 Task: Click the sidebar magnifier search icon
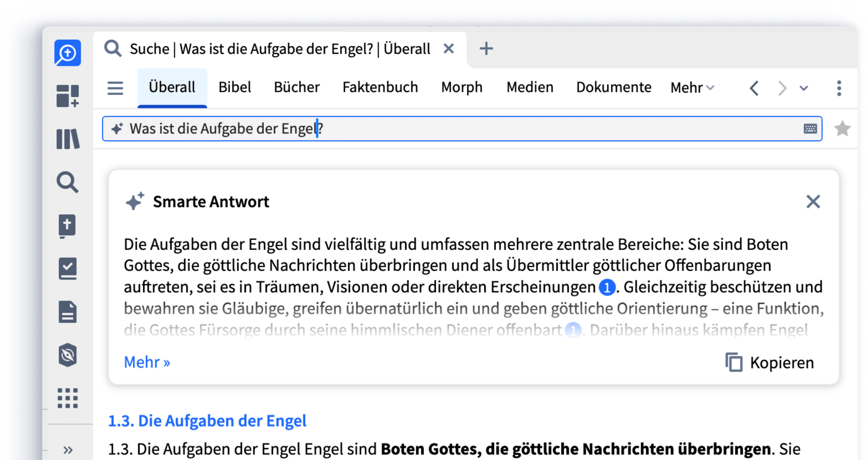pos(68,182)
